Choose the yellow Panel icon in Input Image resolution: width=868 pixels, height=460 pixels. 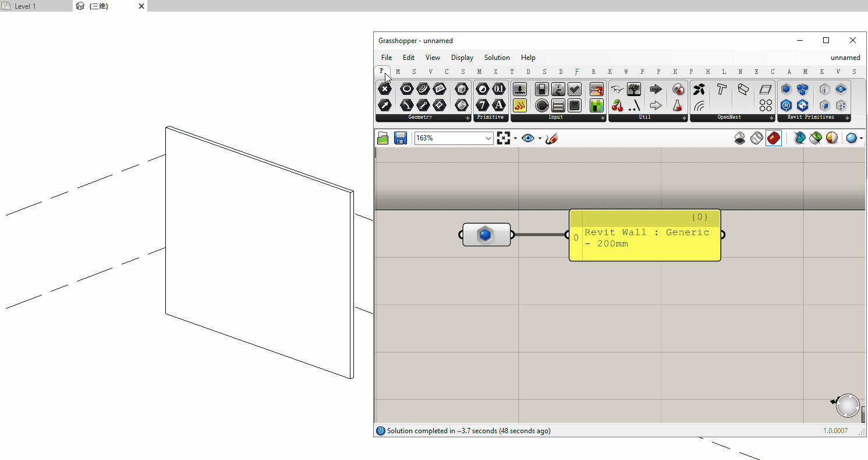(519, 105)
